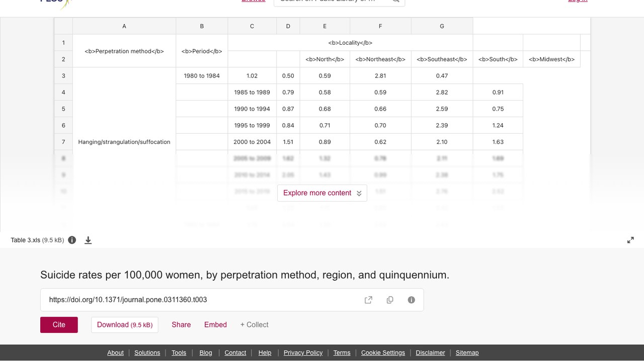Open the Blog footer link
Viewport: 644px width, 362px height.
tap(206, 352)
